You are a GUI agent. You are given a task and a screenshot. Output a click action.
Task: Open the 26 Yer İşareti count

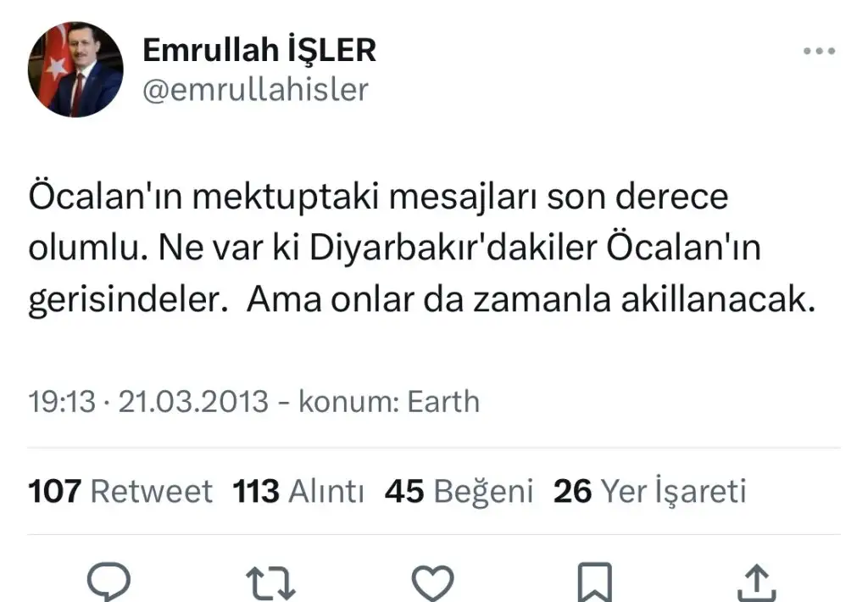[x=649, y=491]
